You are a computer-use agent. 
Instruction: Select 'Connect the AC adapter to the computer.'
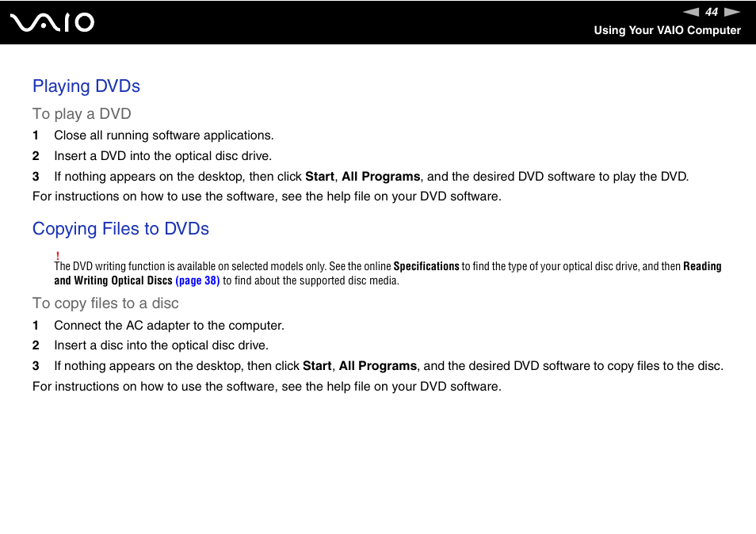coord(170,326)
